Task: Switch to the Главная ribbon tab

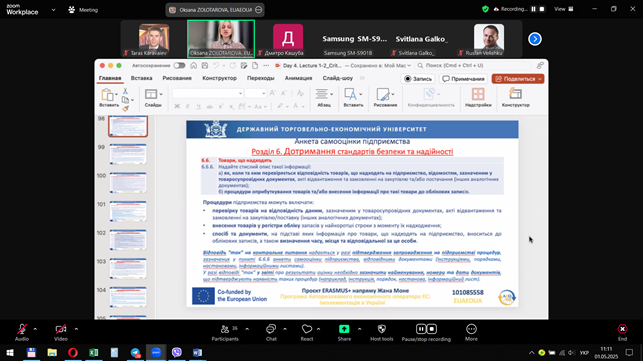Action: tap(110, 78)
